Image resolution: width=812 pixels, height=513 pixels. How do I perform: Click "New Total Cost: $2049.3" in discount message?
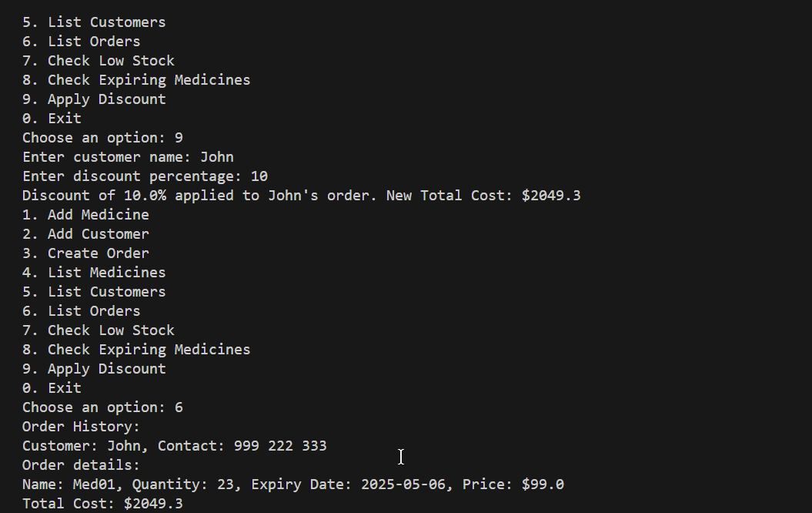[483, 196]
